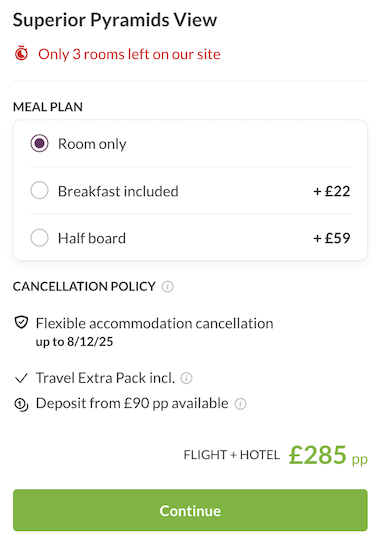The image size is (383, 556).
Task: Click the £285 pp price
Action: tap(328, 455)
